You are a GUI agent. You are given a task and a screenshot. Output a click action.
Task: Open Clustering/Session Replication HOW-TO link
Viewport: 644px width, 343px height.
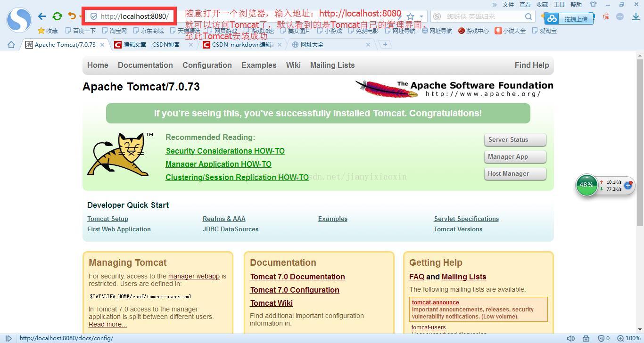(237, 177)
